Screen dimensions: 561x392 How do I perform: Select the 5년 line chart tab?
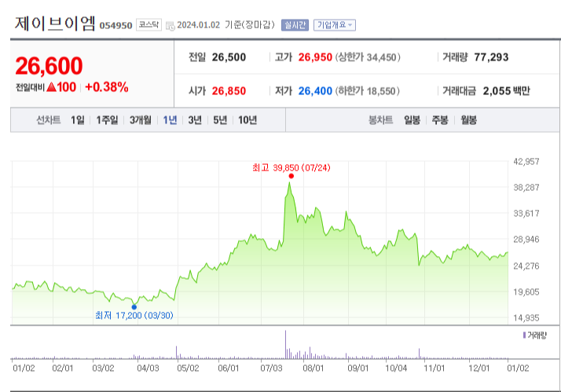[220, 120]
